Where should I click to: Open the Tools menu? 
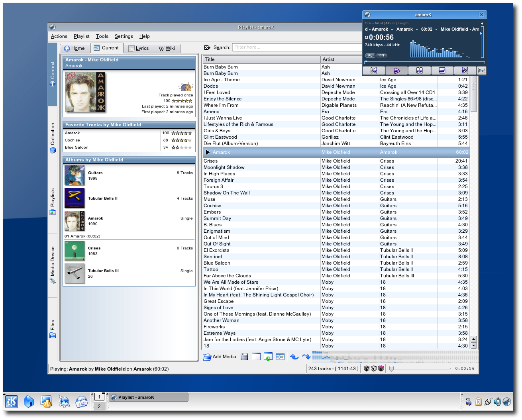(x=102, y=36)
